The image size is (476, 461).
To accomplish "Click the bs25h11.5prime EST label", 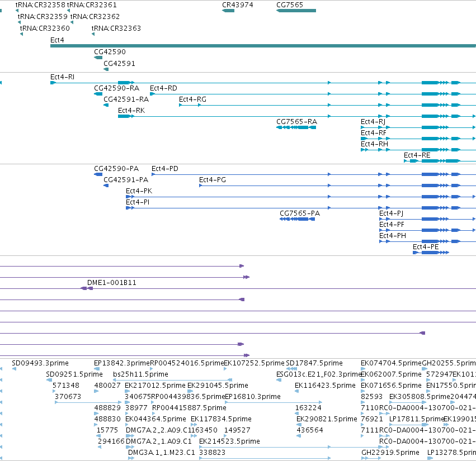I will point(140,374).
